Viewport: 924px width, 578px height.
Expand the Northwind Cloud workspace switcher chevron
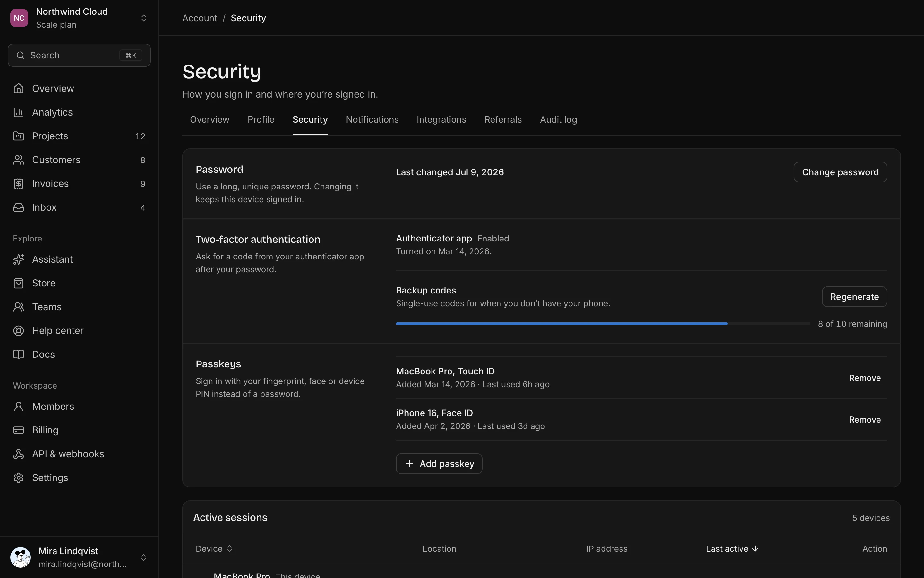pyautogui.click(x=143, y=18)
